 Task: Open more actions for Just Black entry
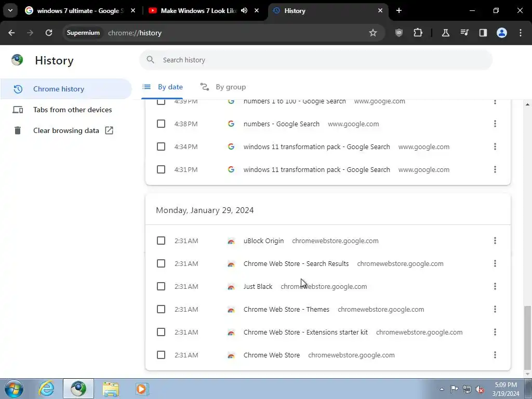pyautogui.click(x=495, y=286)
